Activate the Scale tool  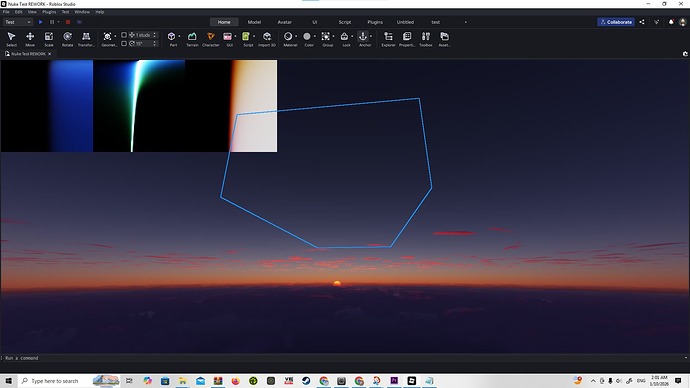click(49, 39)
